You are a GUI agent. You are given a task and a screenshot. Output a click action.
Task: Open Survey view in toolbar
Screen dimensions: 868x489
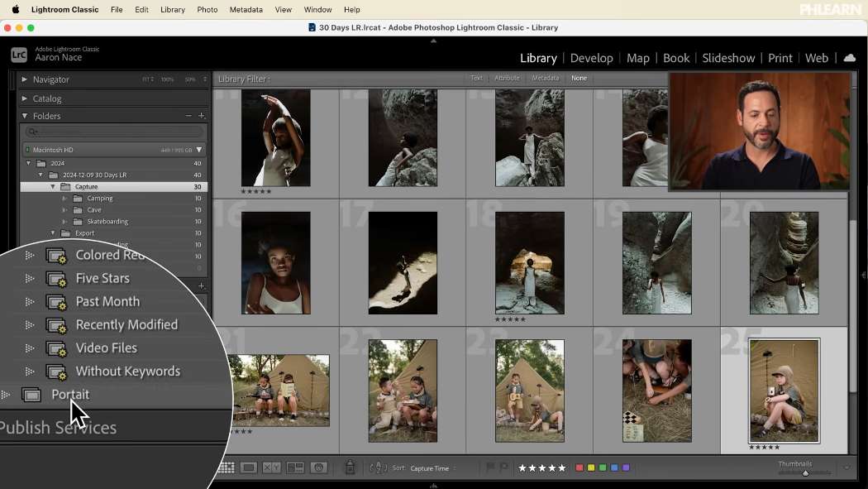295,468
